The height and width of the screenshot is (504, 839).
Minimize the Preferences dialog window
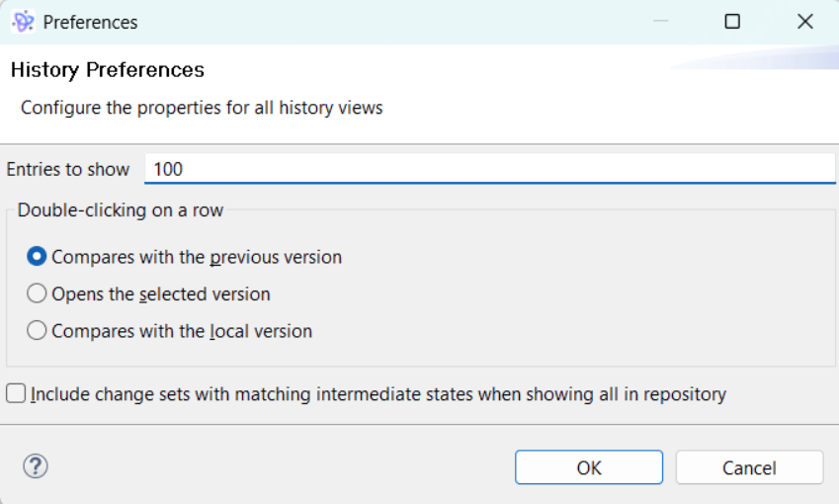660,22
